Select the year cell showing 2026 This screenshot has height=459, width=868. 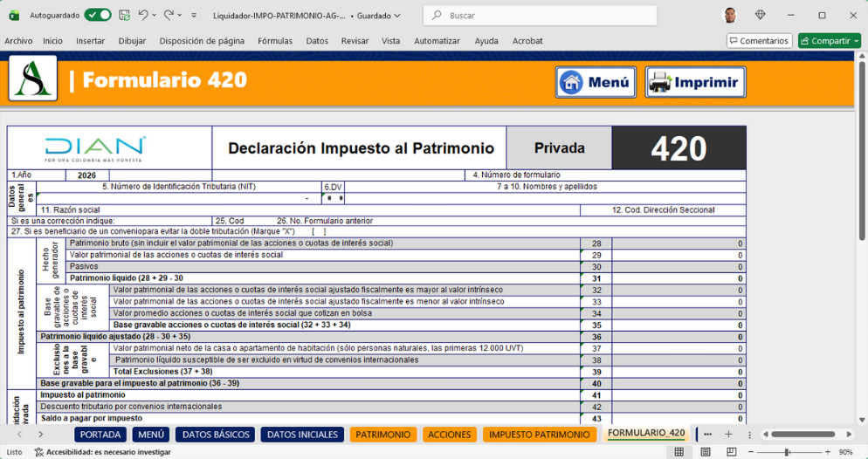pyautogui.click(x=86, y=175)
